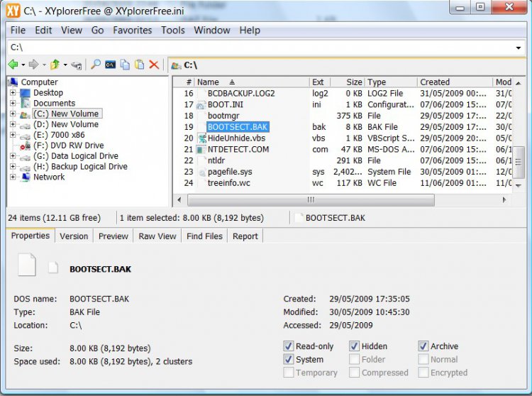Expand the (E:) 7000 x86 node
The width and height of the screenshot is (532, 396).
tap(13, 135)
